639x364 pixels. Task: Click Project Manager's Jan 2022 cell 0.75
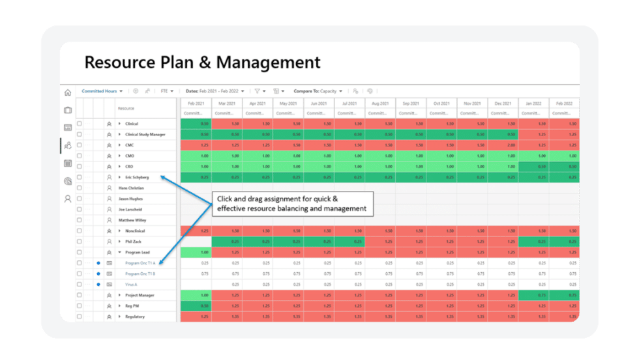(533, 295)
